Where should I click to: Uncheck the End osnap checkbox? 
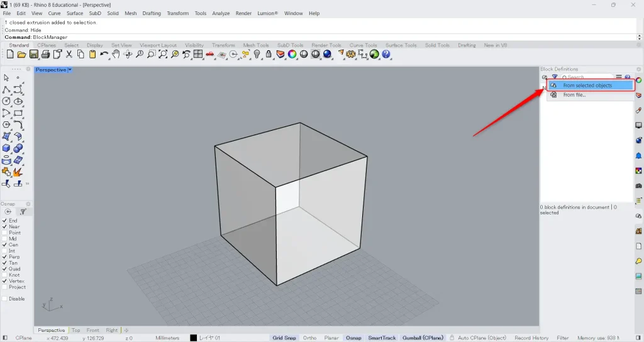tap(5, 221)
